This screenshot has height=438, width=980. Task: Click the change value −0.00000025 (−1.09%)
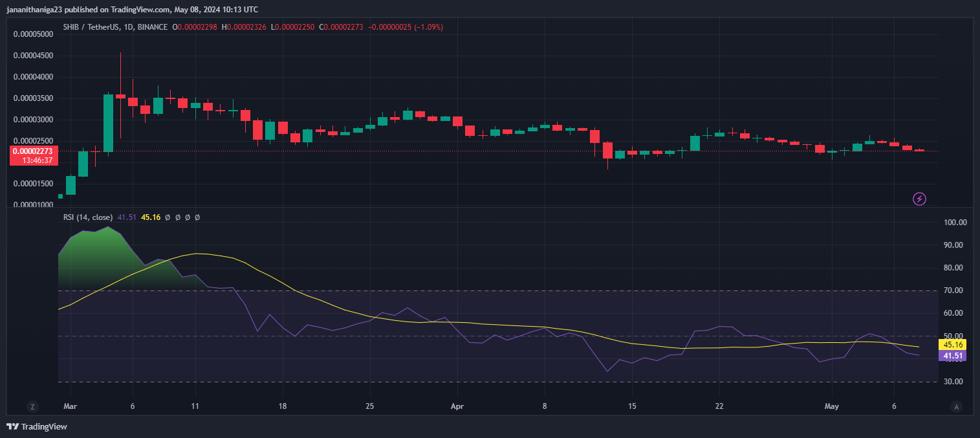(x=407, y=27)
